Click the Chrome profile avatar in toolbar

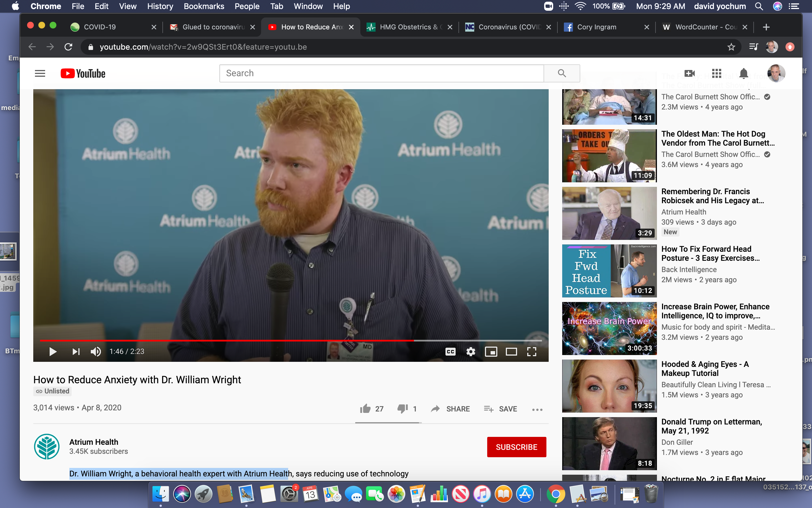(x=772, y=47)
